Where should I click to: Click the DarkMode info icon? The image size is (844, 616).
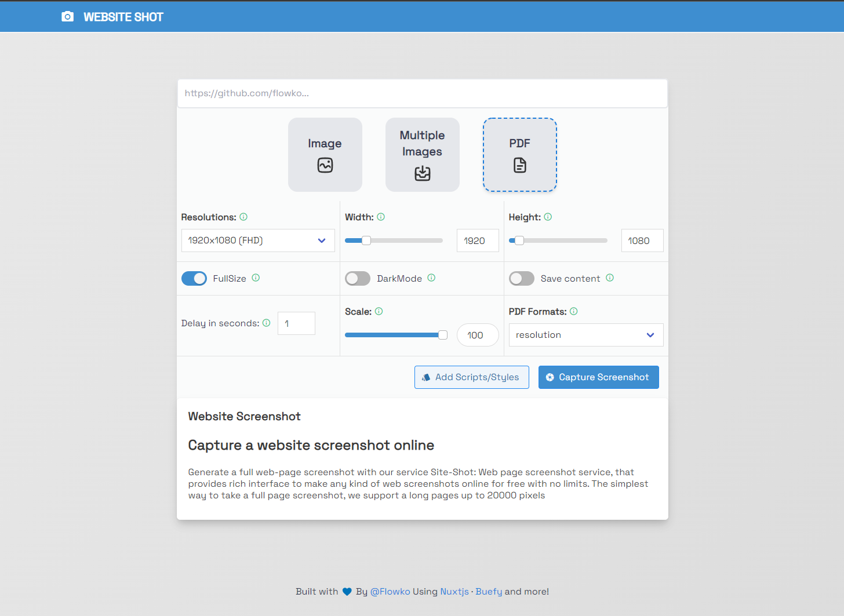431,278
